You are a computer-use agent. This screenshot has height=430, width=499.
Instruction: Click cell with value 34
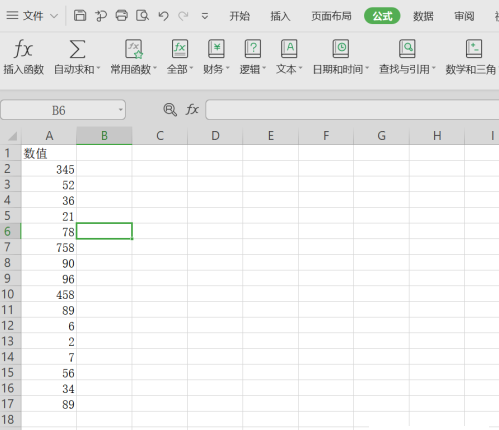click(x=49, y=388)
